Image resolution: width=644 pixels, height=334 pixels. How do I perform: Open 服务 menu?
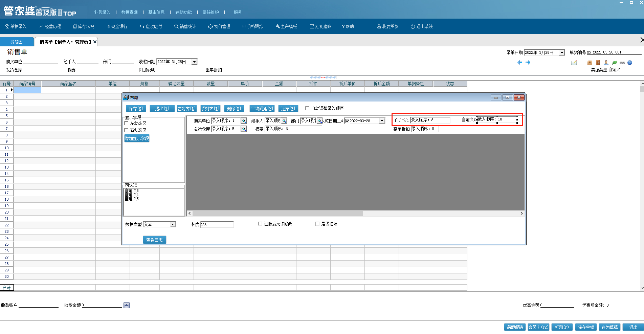click(x=238, y=12)
